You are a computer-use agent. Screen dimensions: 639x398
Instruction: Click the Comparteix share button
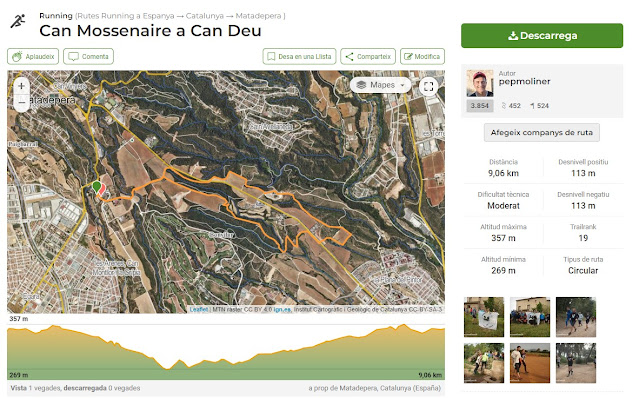point(368,56)
